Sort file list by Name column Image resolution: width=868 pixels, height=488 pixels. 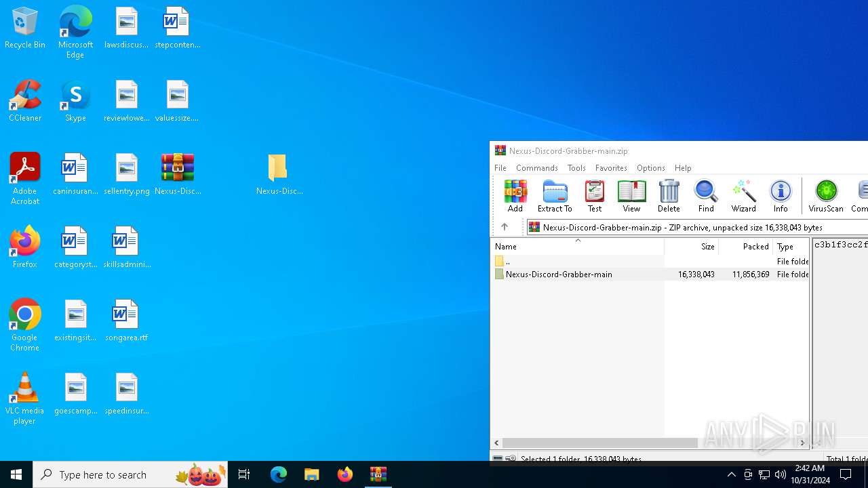(577, 247)
